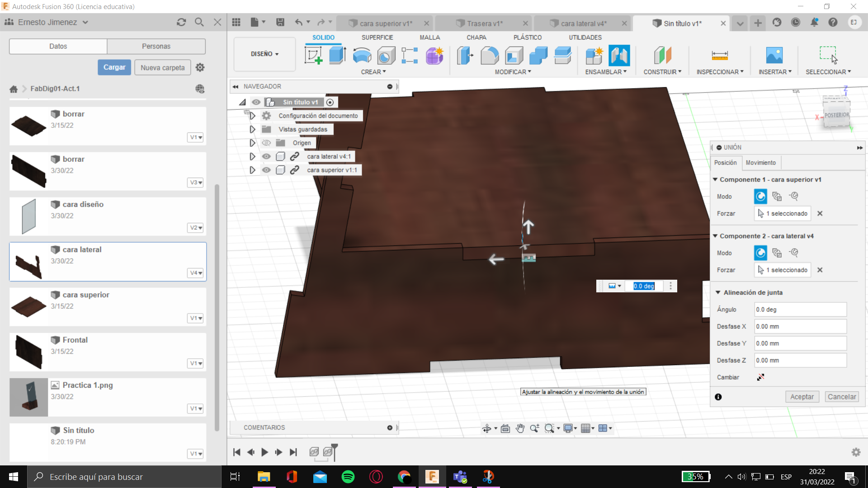Click the Ángulo input field
The height and width of the screenshot is (488, 868).
800,310
